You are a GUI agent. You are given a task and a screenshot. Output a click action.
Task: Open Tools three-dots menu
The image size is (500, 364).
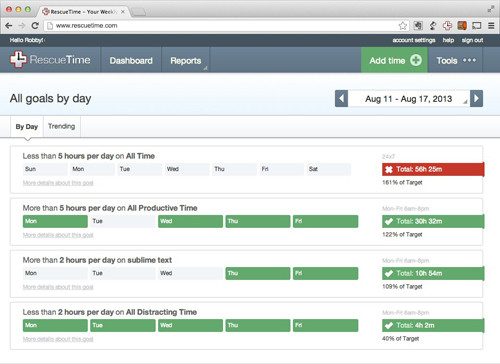[469, 60]
